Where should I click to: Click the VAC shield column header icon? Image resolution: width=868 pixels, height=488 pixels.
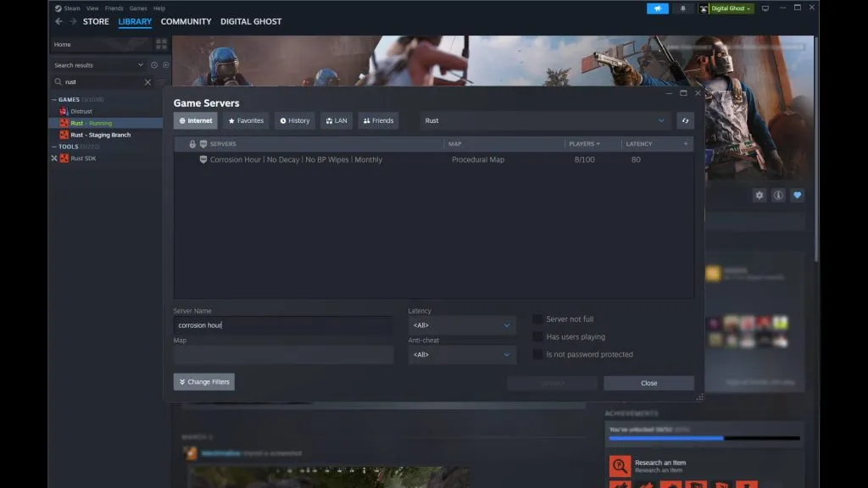coord(203,144)
